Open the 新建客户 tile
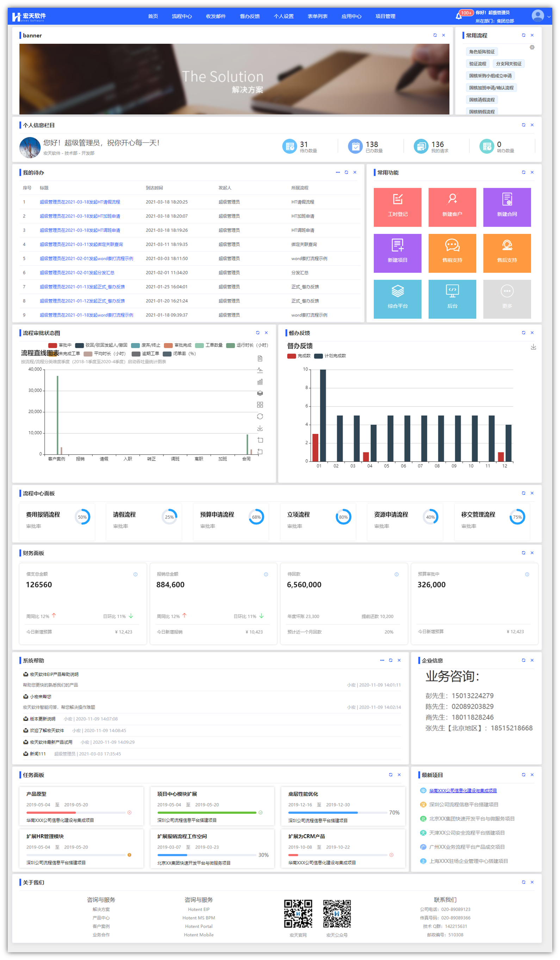The height and width of the screenshot is (960, 560). tap(452, 207)
